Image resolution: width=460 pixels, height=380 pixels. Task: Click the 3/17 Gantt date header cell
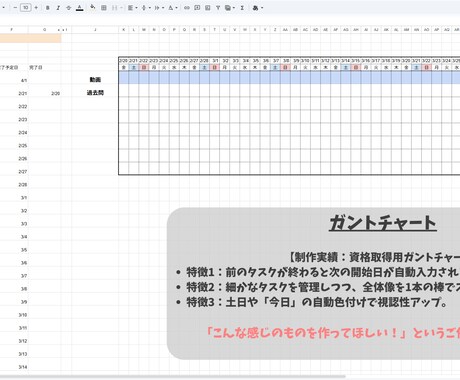(x=376, y=61)
